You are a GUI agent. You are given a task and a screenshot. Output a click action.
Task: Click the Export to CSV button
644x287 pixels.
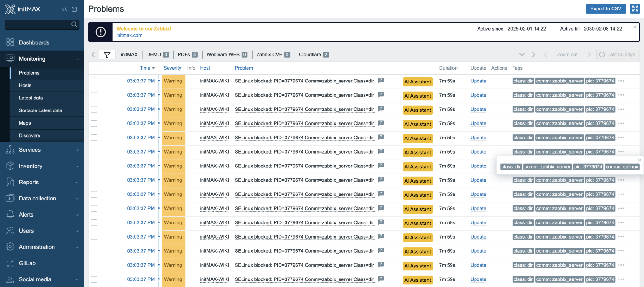605,8
